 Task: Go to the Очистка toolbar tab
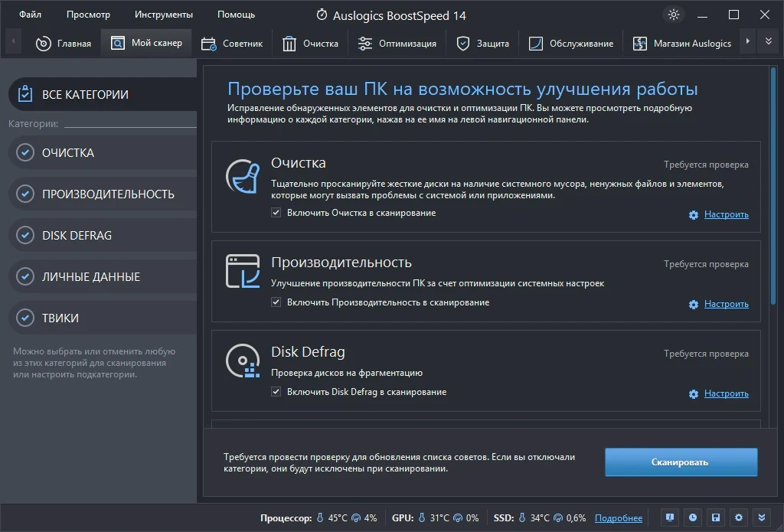[x=311, y=44]
